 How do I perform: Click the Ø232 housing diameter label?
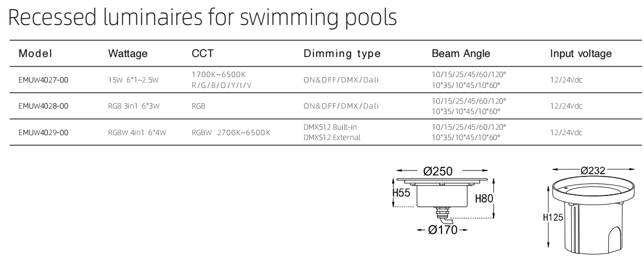click(592, 170)
